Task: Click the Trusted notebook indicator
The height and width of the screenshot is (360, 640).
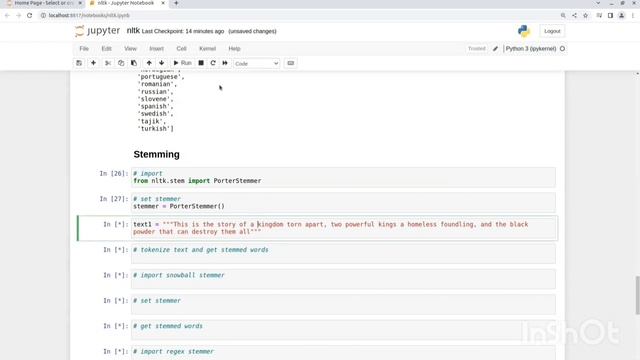Action: [x=476, y=49]
